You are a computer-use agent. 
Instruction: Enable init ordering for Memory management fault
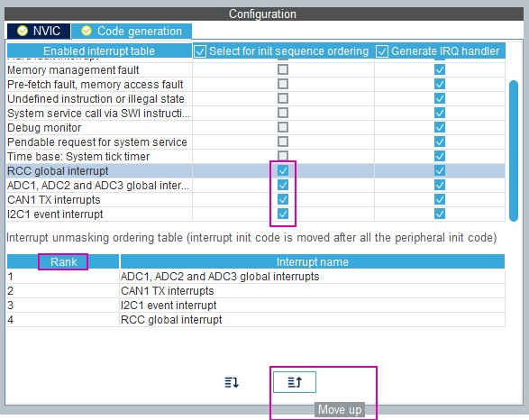point(283,69)
